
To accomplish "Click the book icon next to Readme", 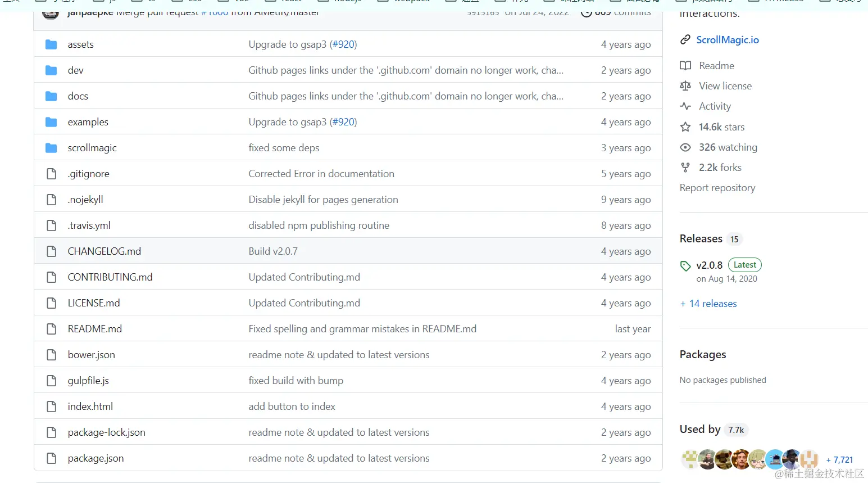I will click(685, 66).
